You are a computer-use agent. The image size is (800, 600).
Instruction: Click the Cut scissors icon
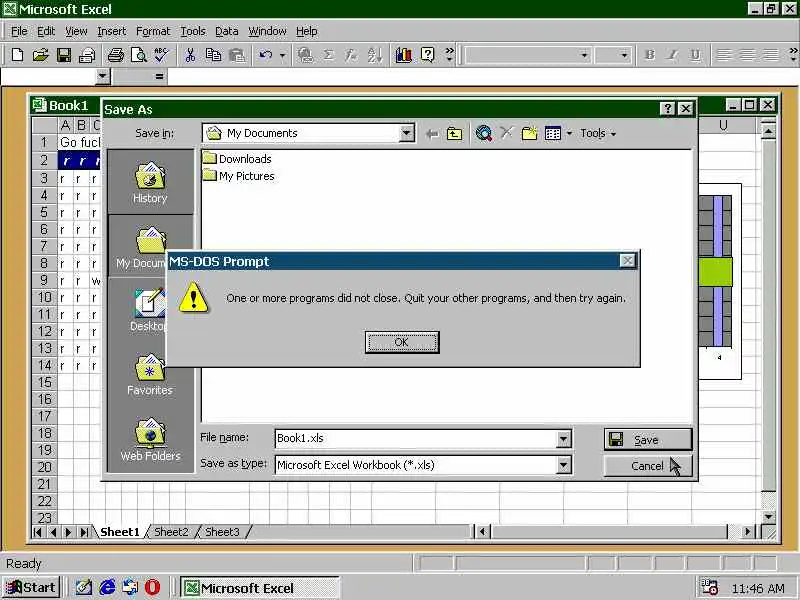190,55
